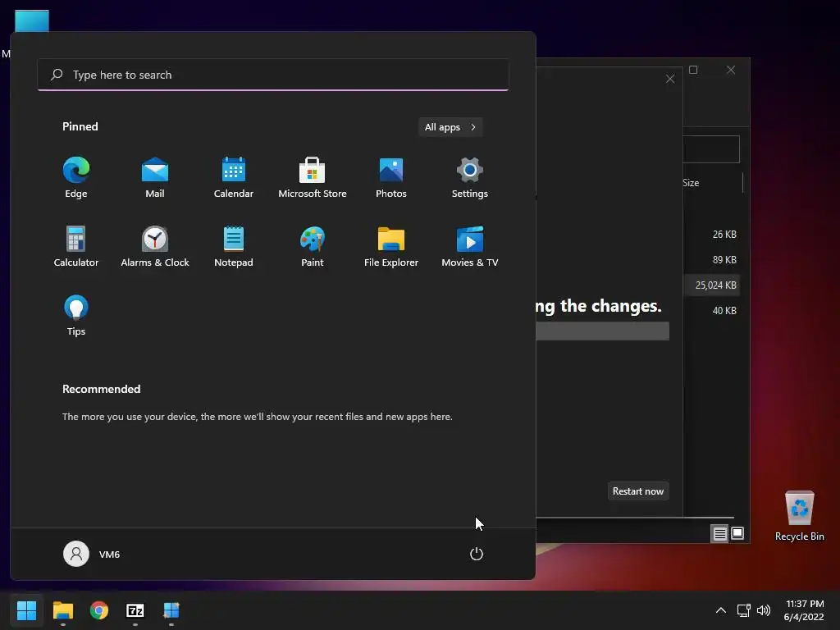The width and height of the screenshot is (840, 630).
Task: Select the file row sized 26 KB
Action: tap(712, 234)
